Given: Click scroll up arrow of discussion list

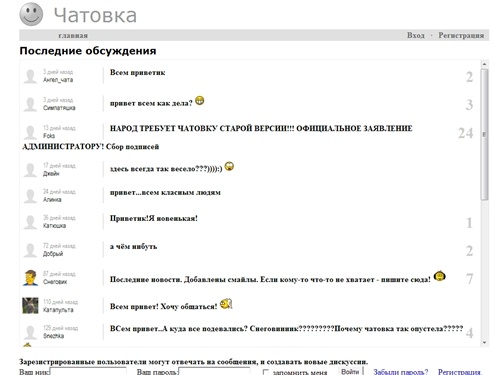Looking at the screenshot, I should [x=485, y=64].
